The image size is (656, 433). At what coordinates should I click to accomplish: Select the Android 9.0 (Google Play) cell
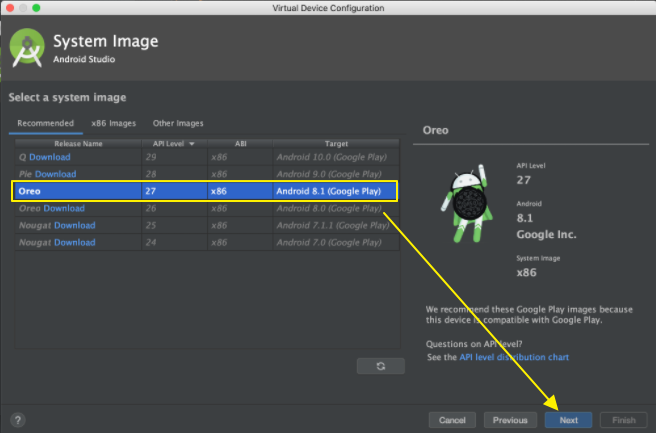coord(336,174)
